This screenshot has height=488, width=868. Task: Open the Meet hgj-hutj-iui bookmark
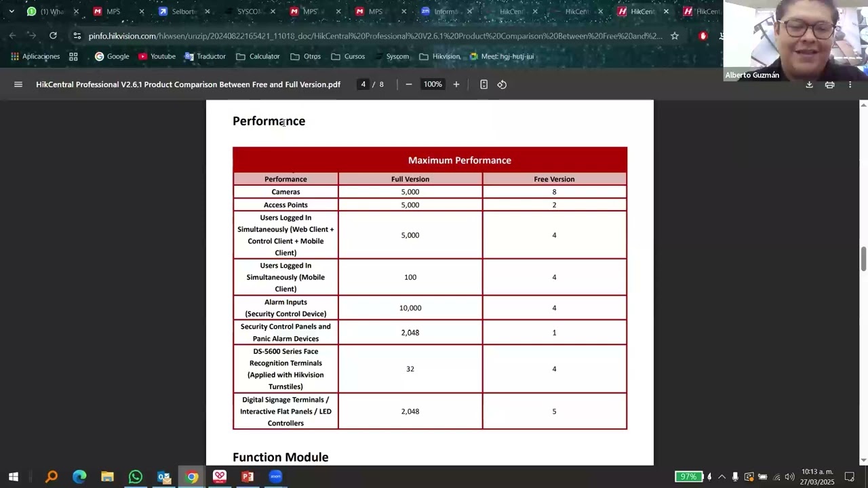[502, 56]
